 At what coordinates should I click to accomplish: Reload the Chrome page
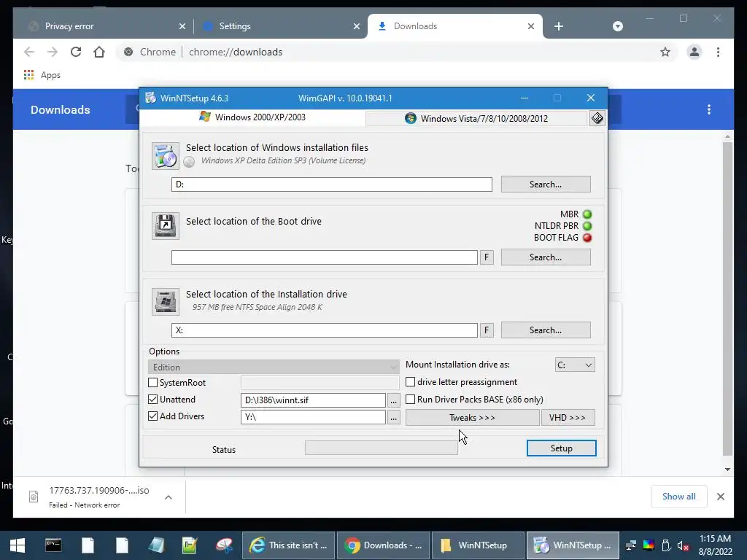[x=76, y=52]
